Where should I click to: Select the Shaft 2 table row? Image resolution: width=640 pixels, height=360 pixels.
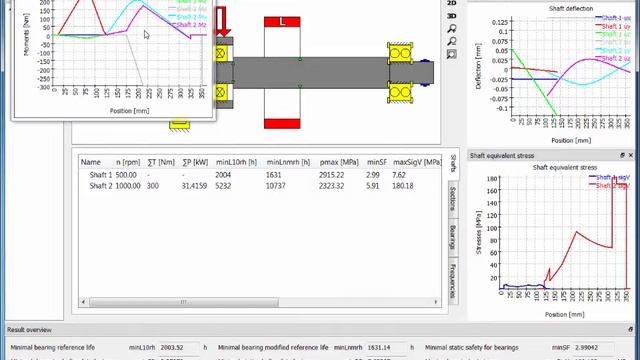(x=260, y=186)
